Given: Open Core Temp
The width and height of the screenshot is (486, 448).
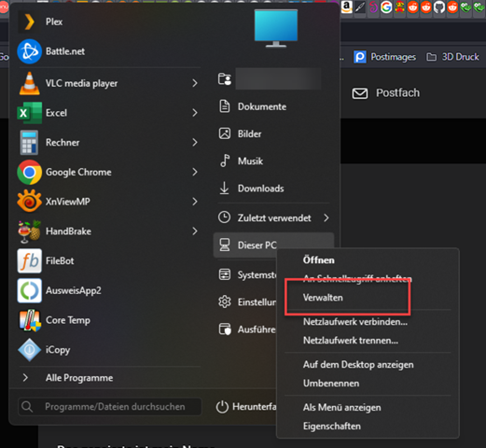Looking at the screenshot, I should pyautogui.click(x=109, y=320).
